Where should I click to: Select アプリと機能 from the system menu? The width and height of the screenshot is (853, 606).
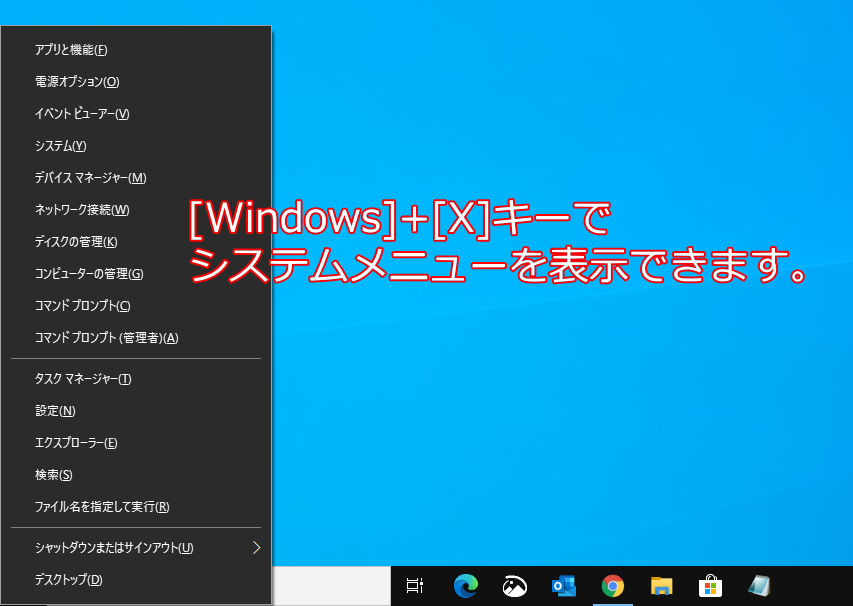point(71,50)
